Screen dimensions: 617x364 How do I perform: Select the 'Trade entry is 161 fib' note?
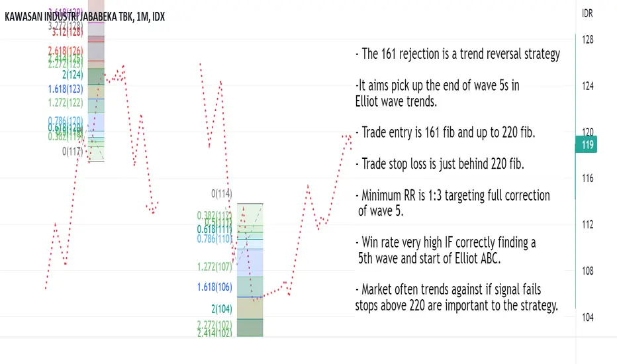(445, 132)
